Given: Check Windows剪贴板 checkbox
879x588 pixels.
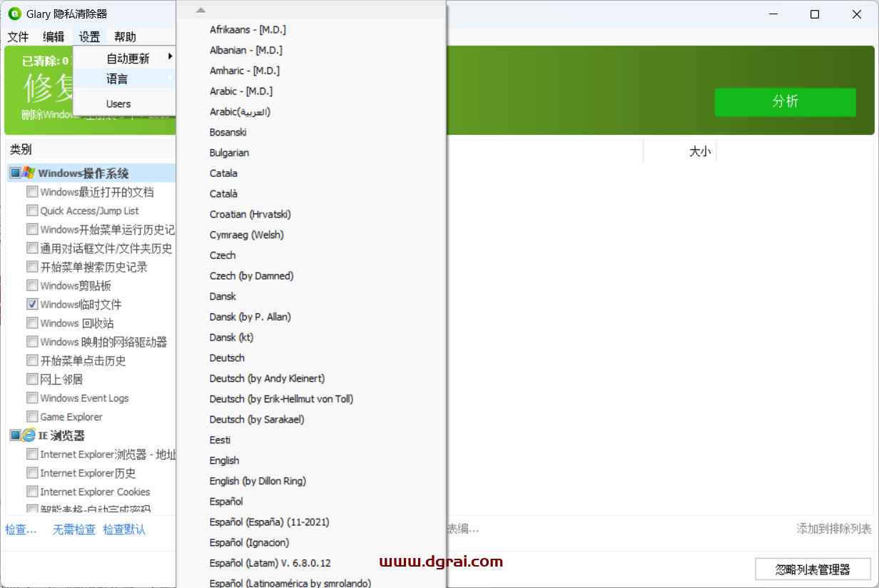Looking at the screenshot, I should click(x=32, y=285).
